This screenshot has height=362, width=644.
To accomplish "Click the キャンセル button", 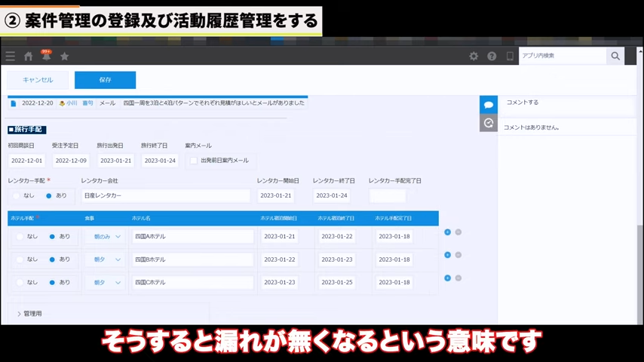I will point(38,80).
